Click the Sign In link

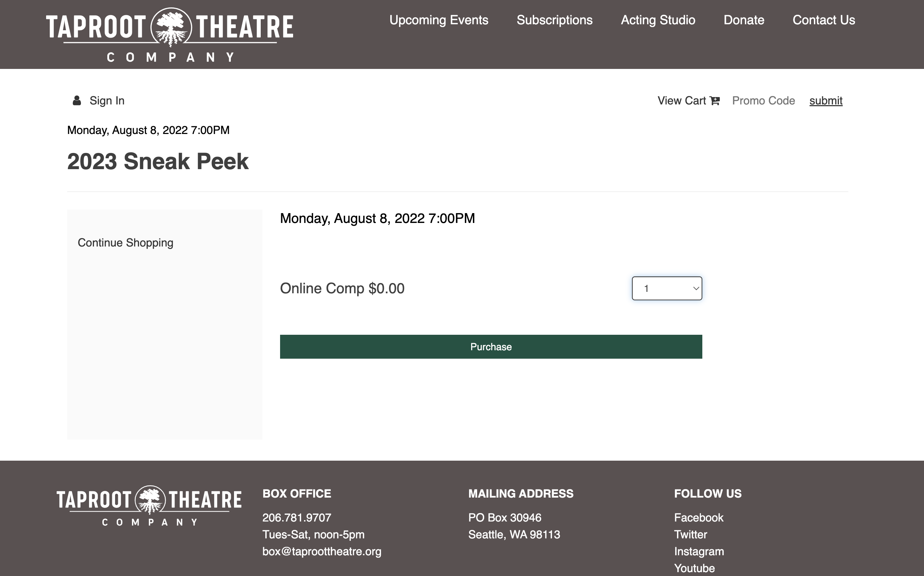coord(107,101)
